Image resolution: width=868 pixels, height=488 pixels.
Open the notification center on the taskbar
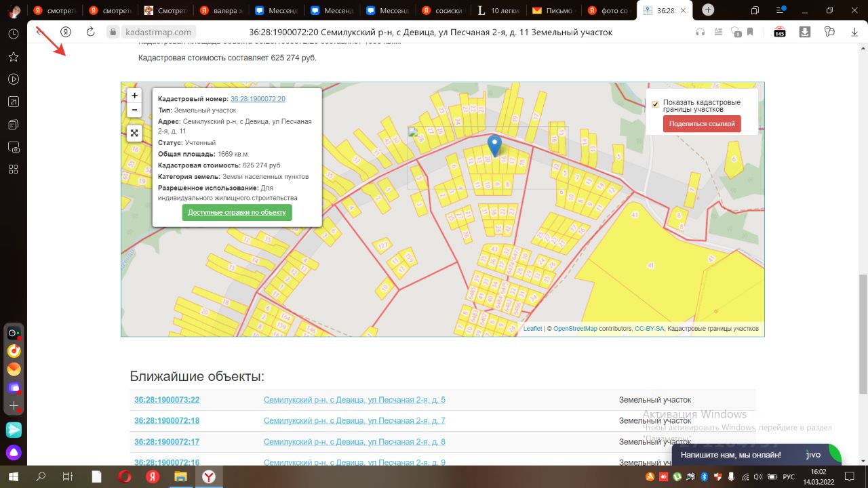pos(850,477)
